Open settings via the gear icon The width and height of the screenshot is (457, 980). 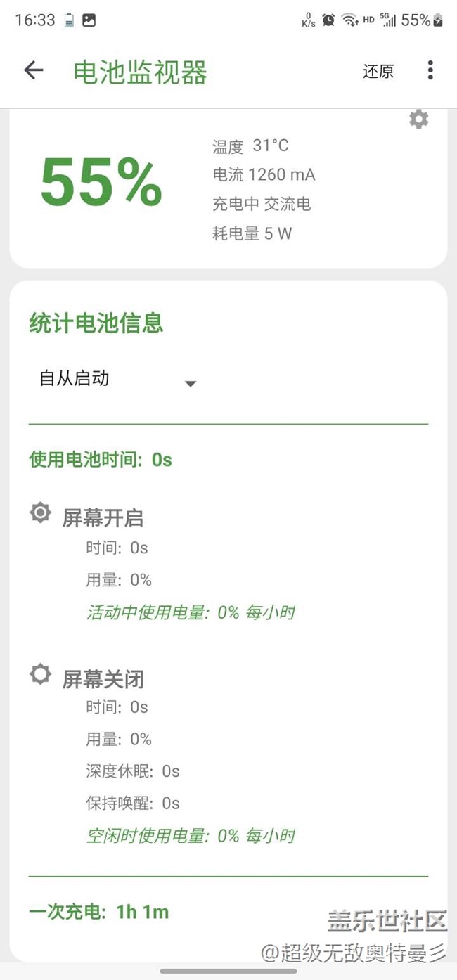418,120
